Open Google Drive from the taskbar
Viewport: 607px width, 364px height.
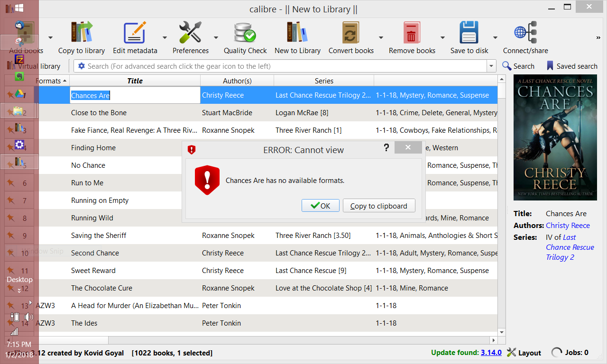(x=19, y=94)
